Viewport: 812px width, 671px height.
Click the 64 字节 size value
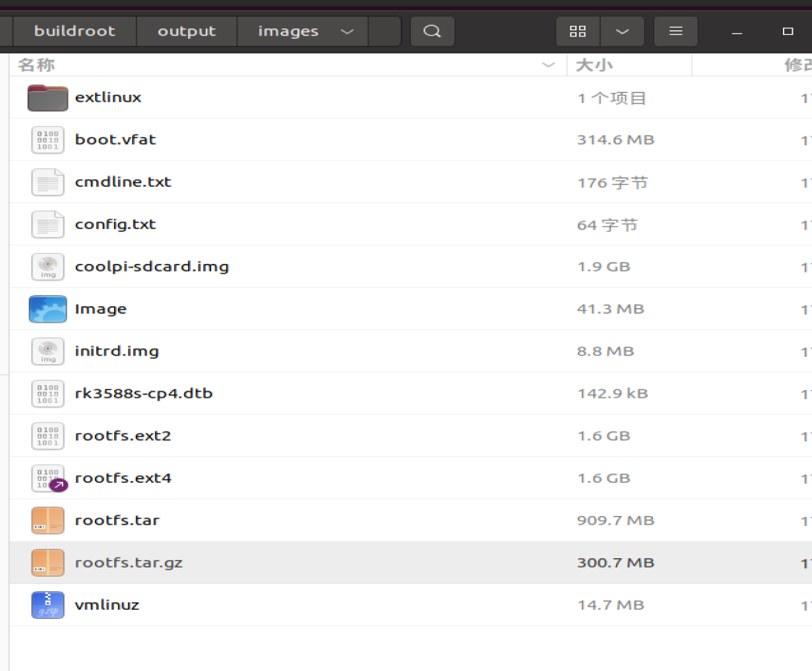click(x=607, y=225)
